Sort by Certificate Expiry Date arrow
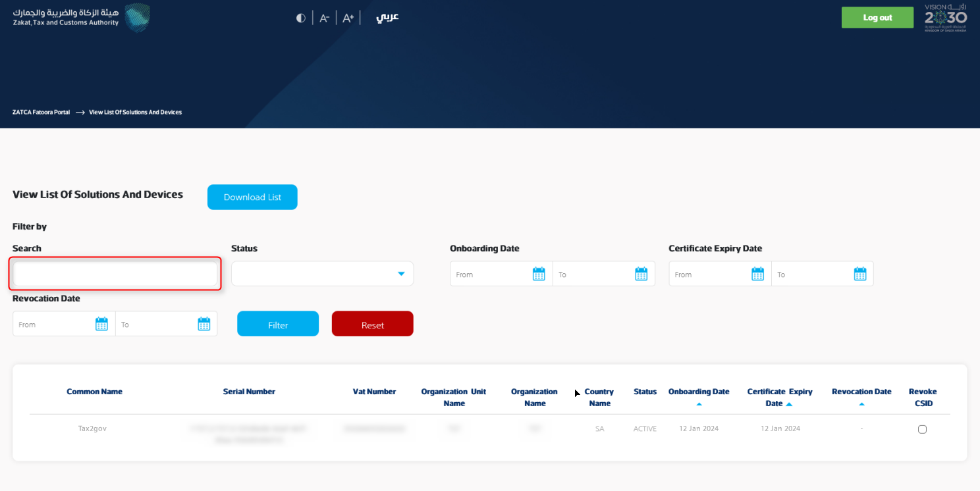This screenshot has width=980, height=491. pos(789,404)
